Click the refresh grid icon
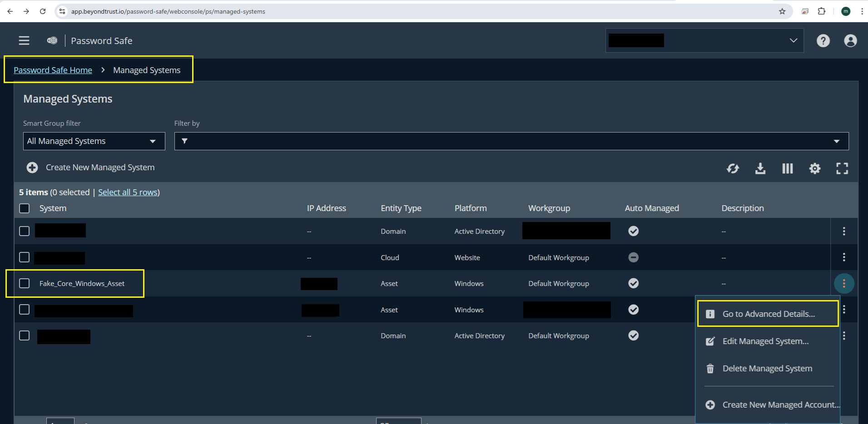 pyautogui.click(x=733, y=168)
